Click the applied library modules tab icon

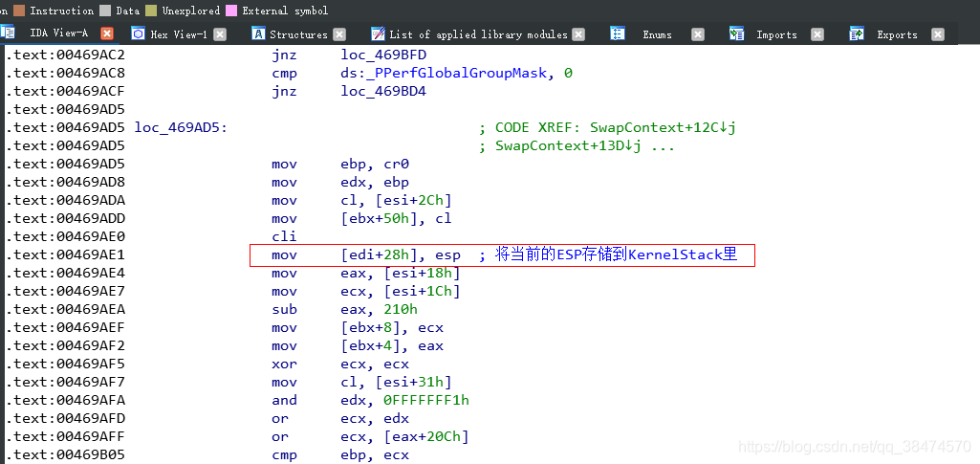click(x=378, y=33)
